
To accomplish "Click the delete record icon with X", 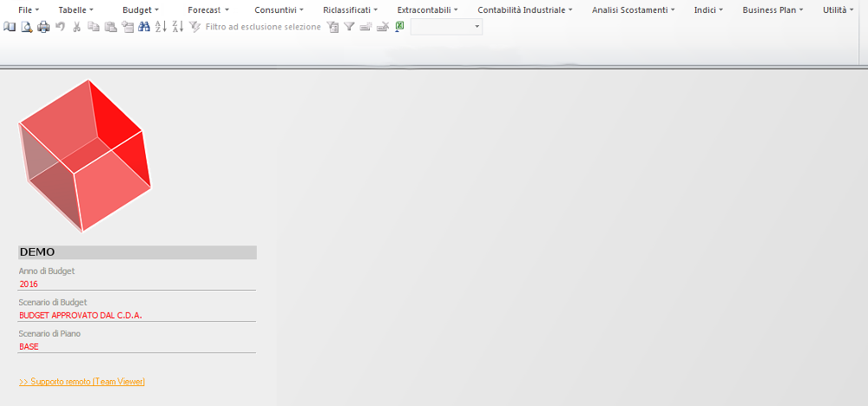I will (x=383, y=27).
